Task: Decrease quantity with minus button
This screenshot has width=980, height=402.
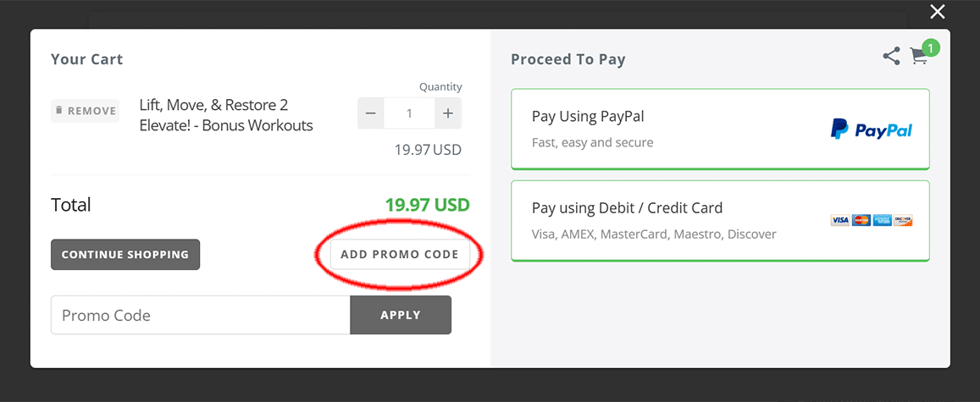Action: pos(371,113)
